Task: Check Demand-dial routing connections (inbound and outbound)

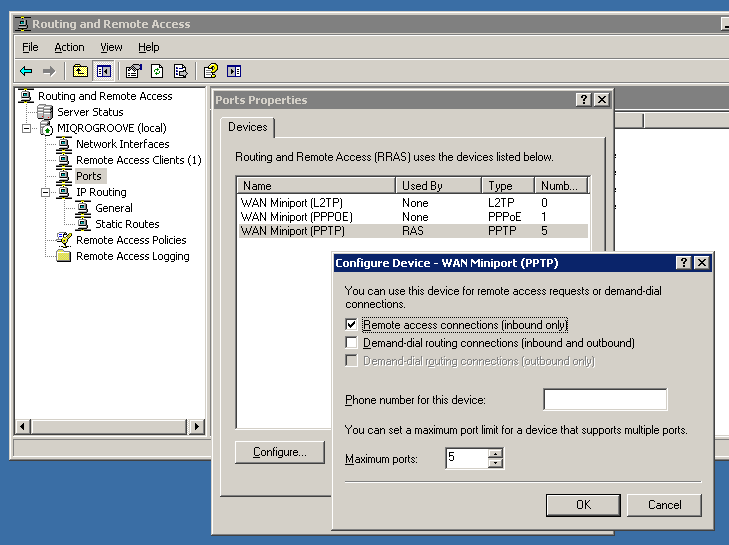Action: tap(351, 343)
